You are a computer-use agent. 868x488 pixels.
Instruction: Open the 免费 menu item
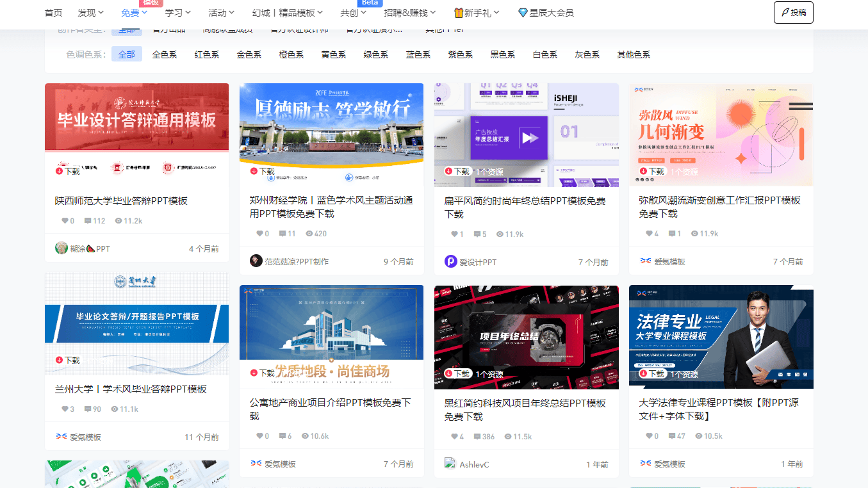pos(134,13)
